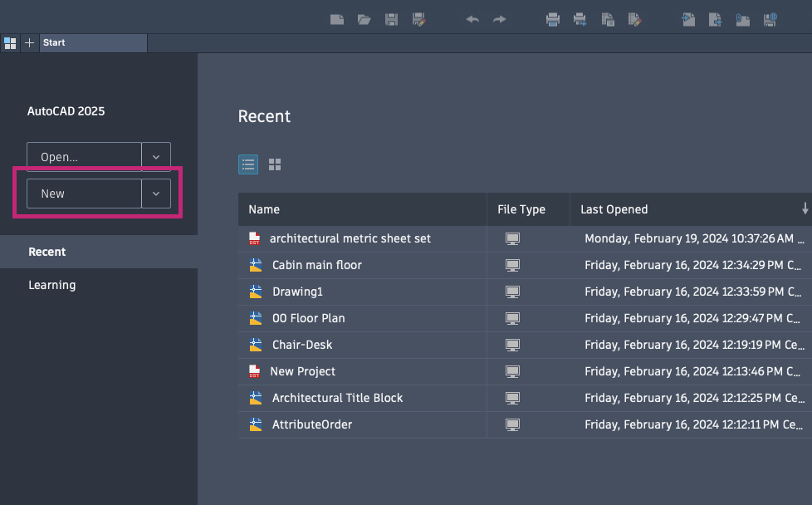Open the Learning section in sidebar

point(51,285)
